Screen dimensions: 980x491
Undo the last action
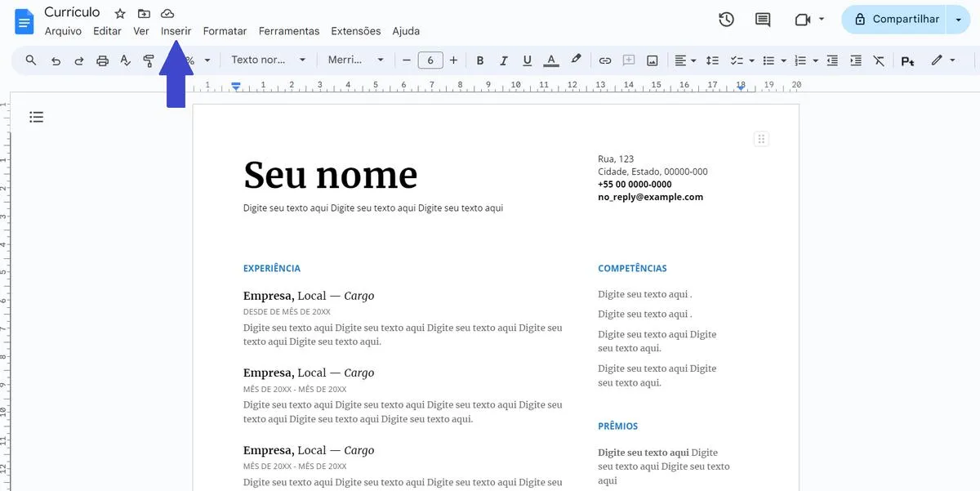[x=54, y=60]
